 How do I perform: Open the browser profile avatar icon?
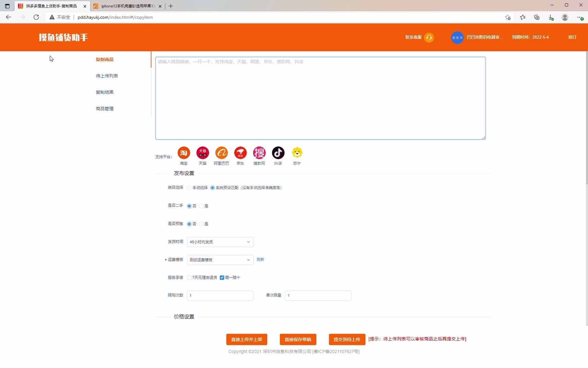(565, 17)
